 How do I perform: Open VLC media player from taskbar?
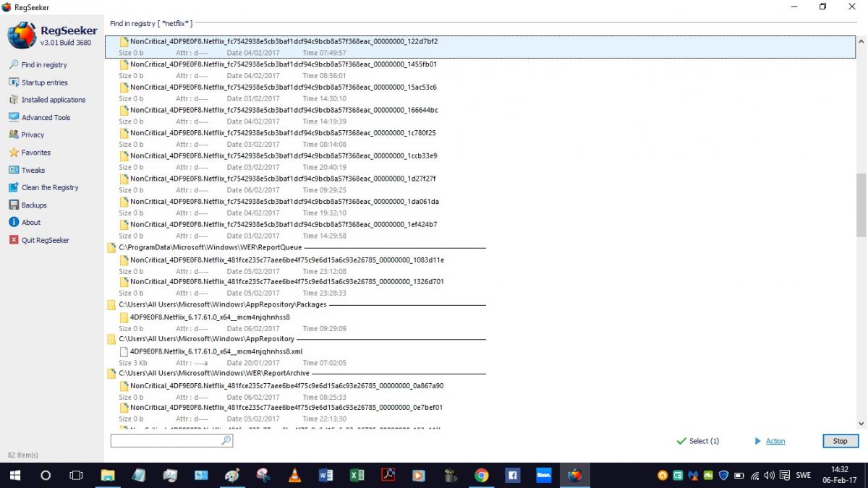pyautogui.click(x=294, y=476)
